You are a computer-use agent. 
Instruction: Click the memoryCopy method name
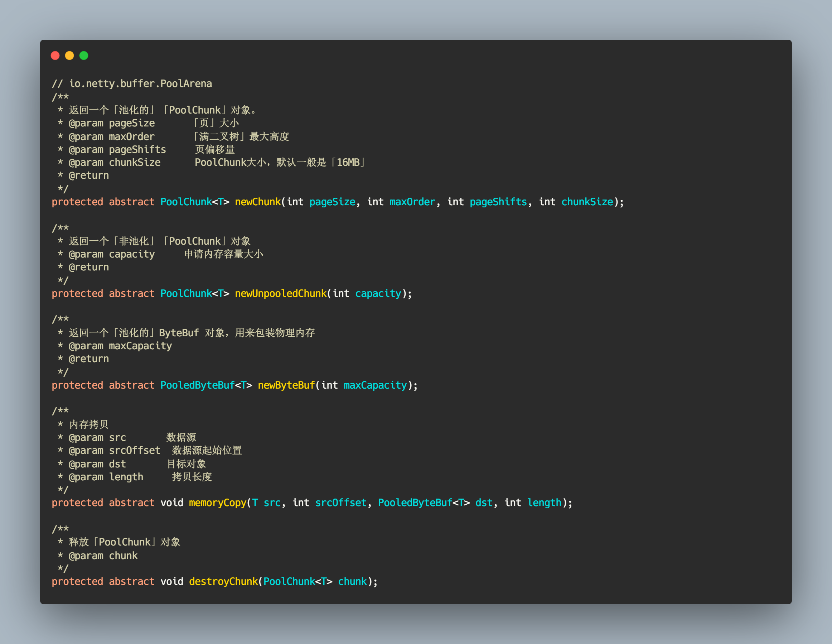point(218,503)
